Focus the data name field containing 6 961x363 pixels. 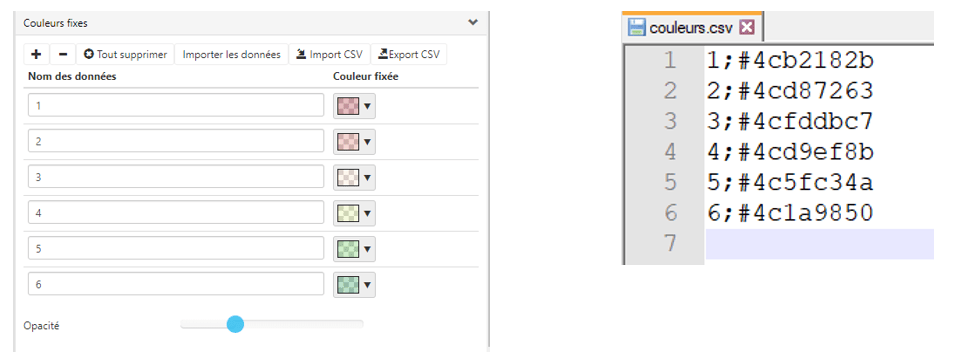(x=176, y=285)
